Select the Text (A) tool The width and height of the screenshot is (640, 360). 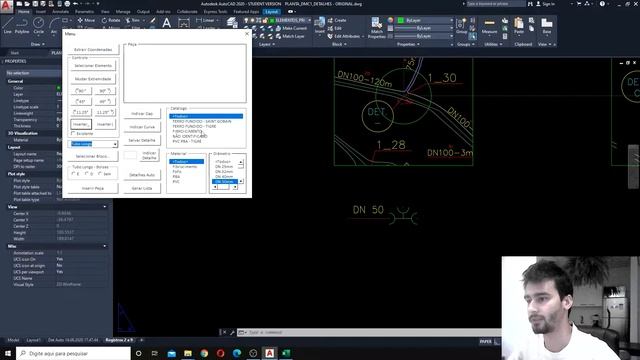pyautogui.click(x=167, y=23)
